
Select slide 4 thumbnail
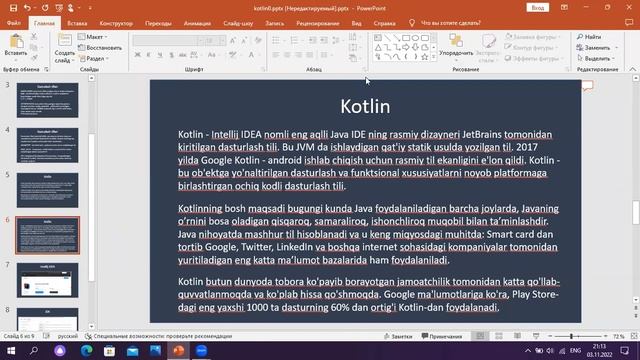tap(47, 145)
